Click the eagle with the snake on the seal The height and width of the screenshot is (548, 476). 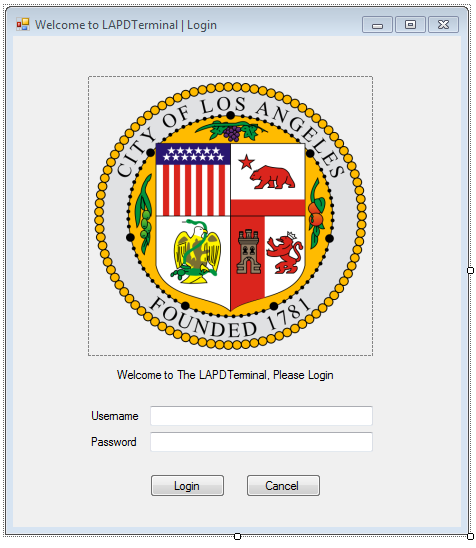tap(196, 252)
